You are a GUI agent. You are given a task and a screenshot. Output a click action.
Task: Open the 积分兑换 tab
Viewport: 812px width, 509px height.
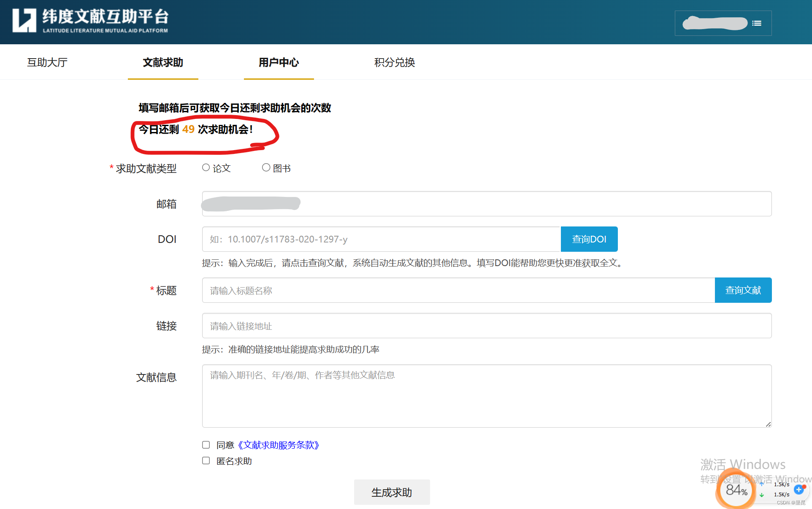click(x=394, y=62)
